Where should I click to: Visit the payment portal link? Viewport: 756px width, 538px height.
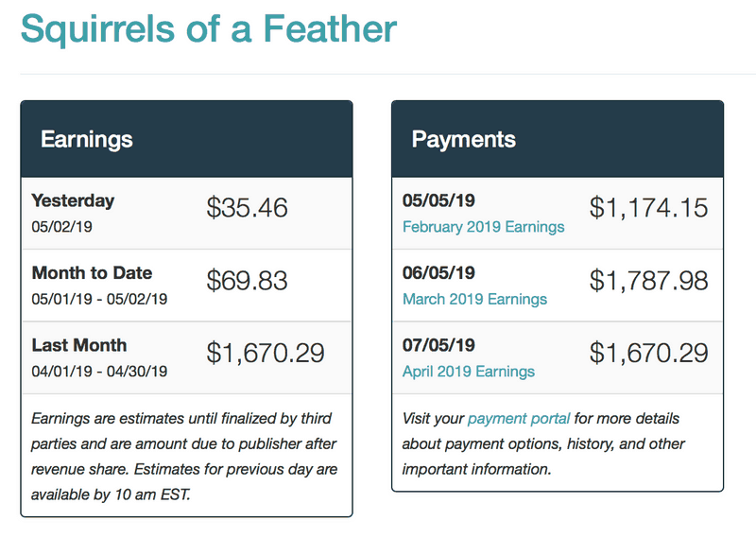point(519,418)
